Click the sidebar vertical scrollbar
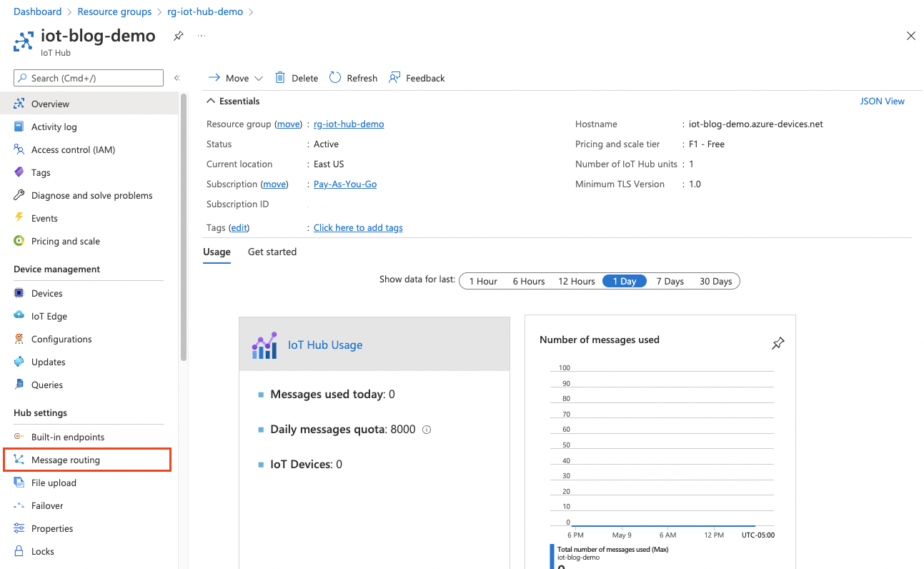This screenshot has width=924, height=569. [x=184, y=229]
